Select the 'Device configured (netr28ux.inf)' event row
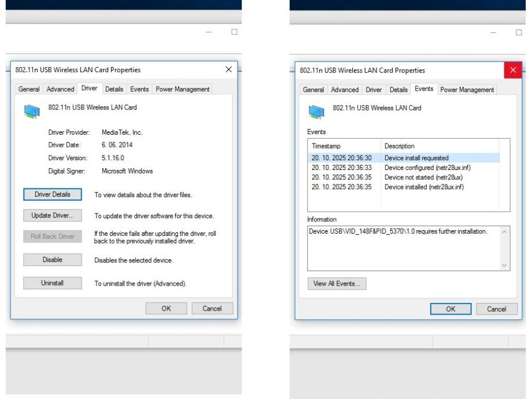The image size is (532, 399). [427, 168]
